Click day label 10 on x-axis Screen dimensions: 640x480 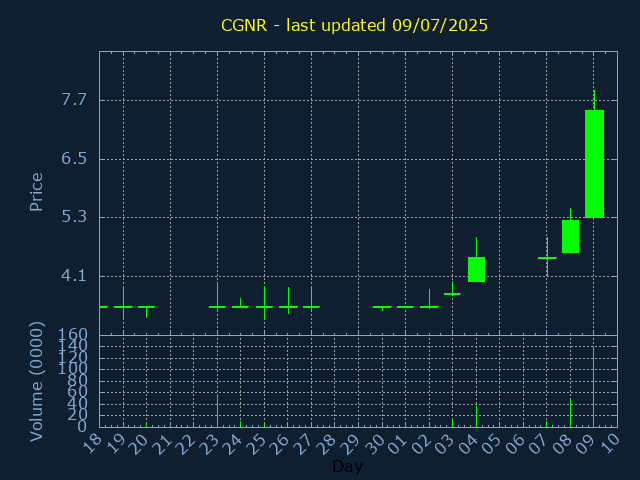(x=611, y=444)
